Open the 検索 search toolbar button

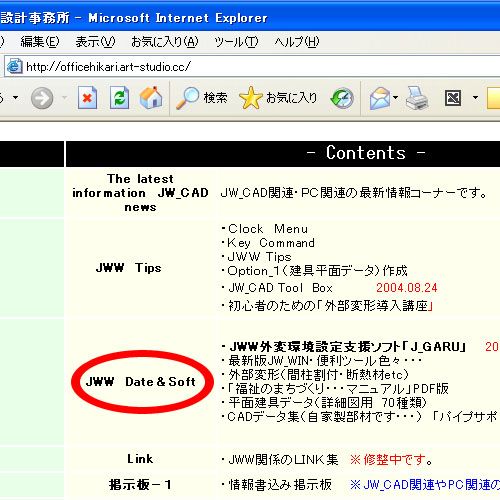(x=202, y=98)
